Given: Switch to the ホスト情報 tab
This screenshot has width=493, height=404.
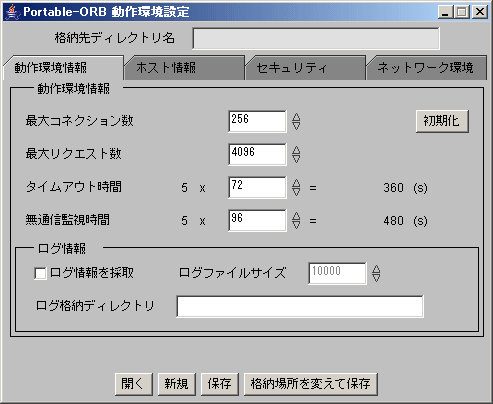Looking at the screenshot, I should click(x=185, y=68).
